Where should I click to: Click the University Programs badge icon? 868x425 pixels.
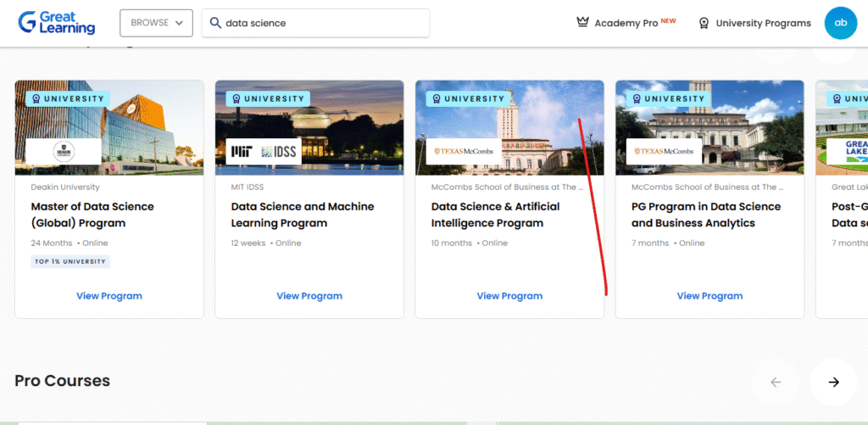[x=704, y=23]
